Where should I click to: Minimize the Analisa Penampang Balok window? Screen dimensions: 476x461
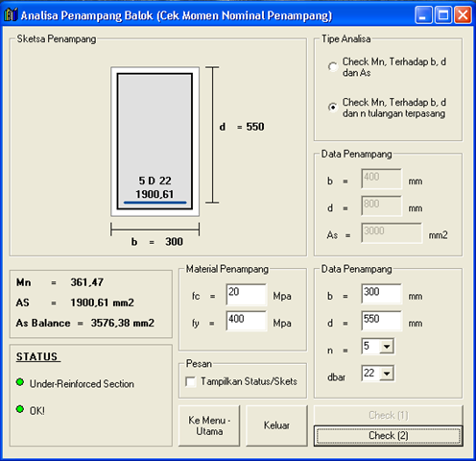pos(423,14)
